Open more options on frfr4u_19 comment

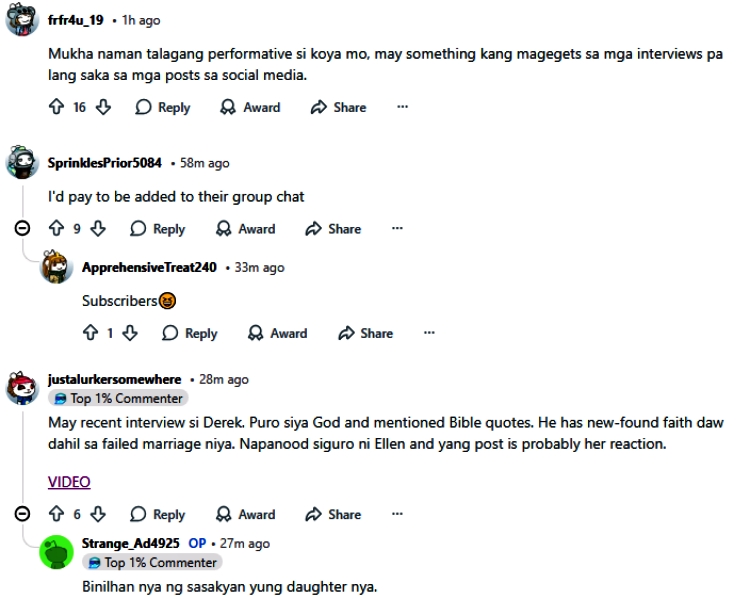coord(402,107)
